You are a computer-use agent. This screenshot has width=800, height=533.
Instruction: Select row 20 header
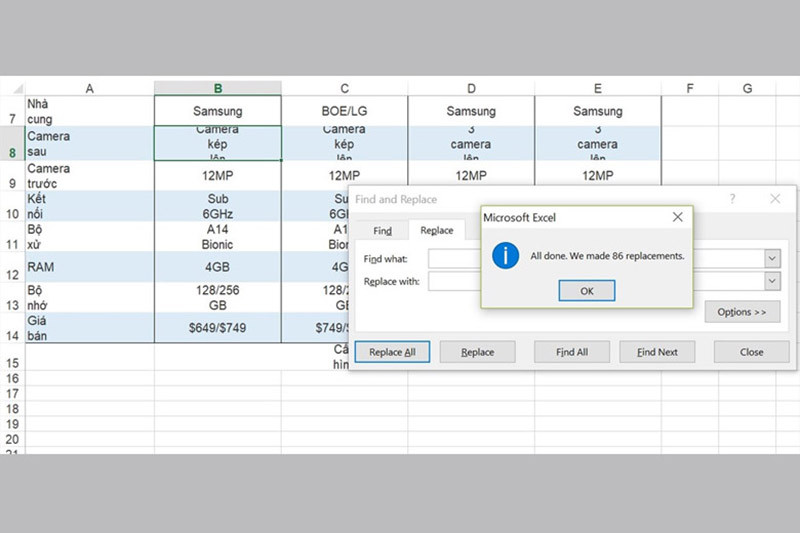coord(12,439)
